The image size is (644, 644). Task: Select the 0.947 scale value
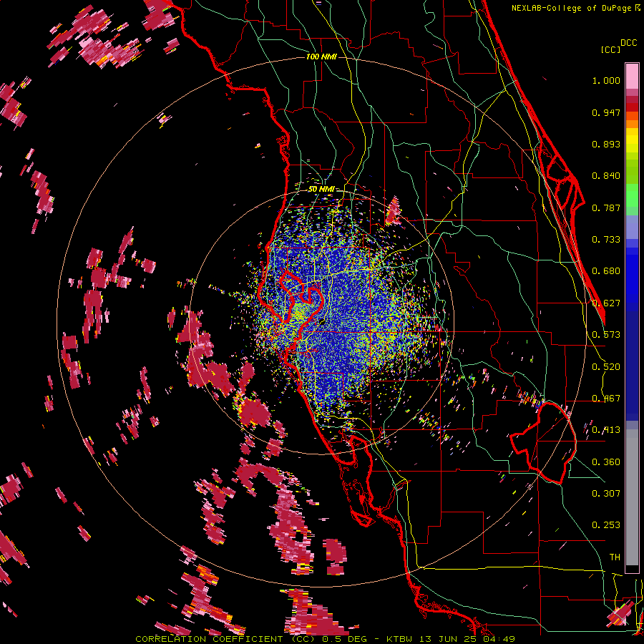pos(606,112)
